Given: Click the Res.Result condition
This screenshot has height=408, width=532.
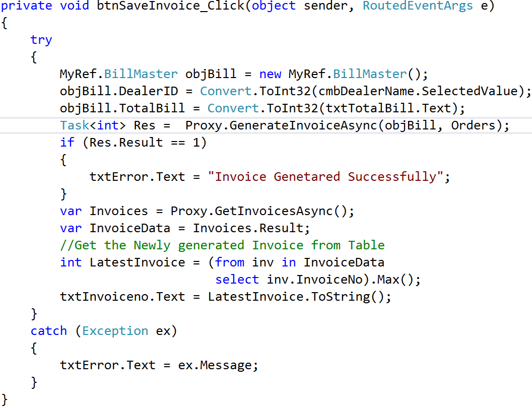Looking at the screenshot, I should click(126, 143).
